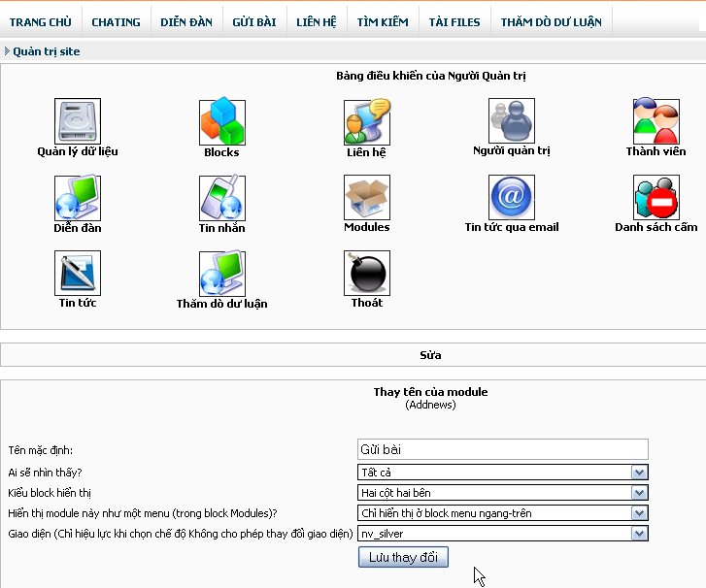Open the TÌM KIẾM menu item
Image resolution: width=706 pixels, height=588 pixels.
pyautogui.click(x=383, y=22)
